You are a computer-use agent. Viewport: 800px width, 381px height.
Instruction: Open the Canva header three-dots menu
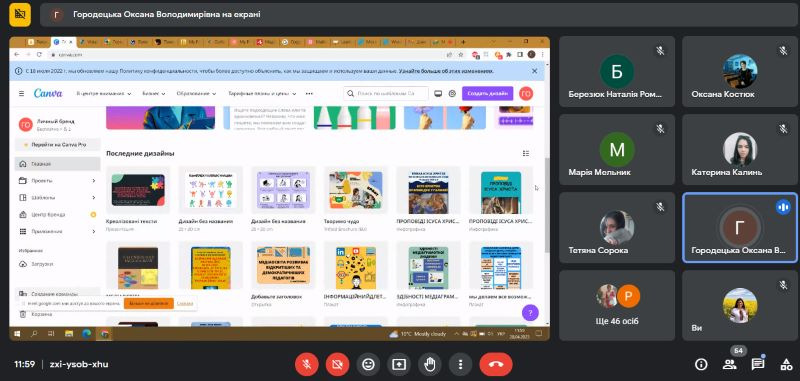(x=309, y=94)
